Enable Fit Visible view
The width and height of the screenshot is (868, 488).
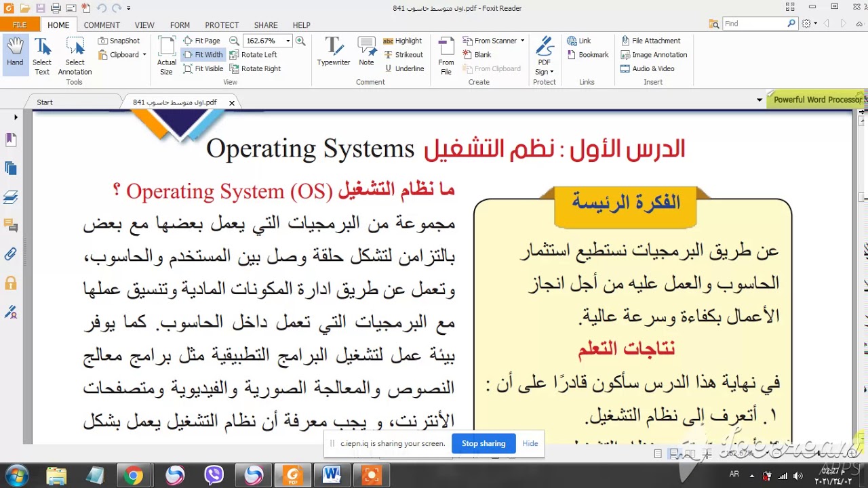click(x=203, y=68)
